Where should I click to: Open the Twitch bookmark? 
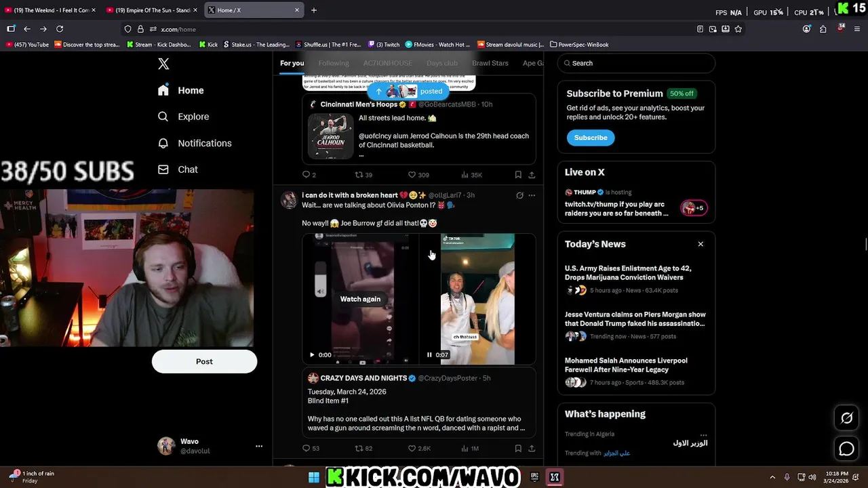pyautogui.click(x=384, y=45)
